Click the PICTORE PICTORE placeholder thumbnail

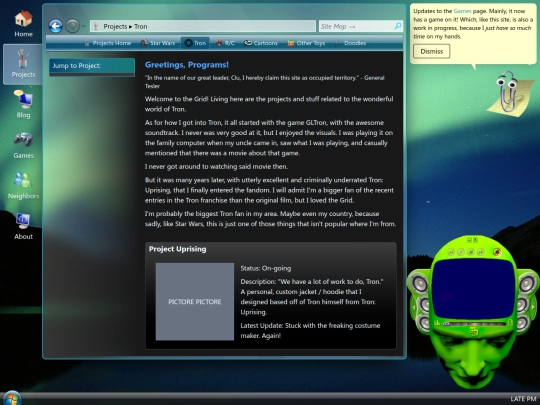click(195, 302)
